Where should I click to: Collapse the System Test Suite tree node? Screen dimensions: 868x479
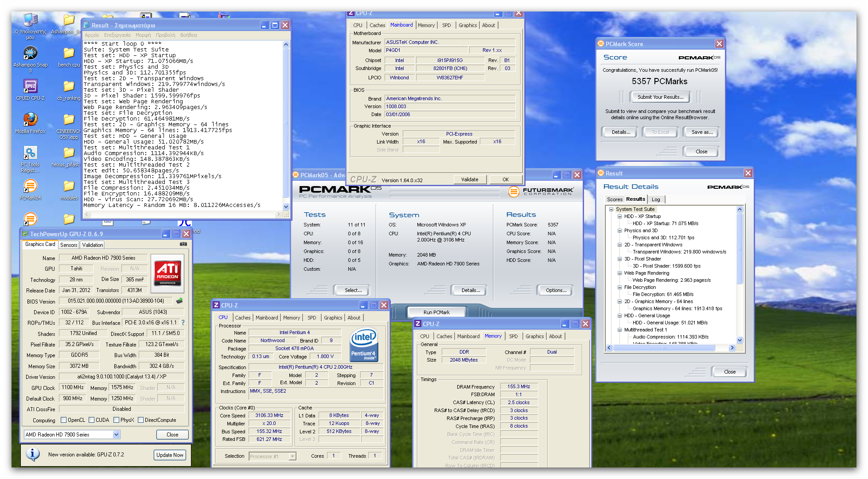[x=611, y=209]
